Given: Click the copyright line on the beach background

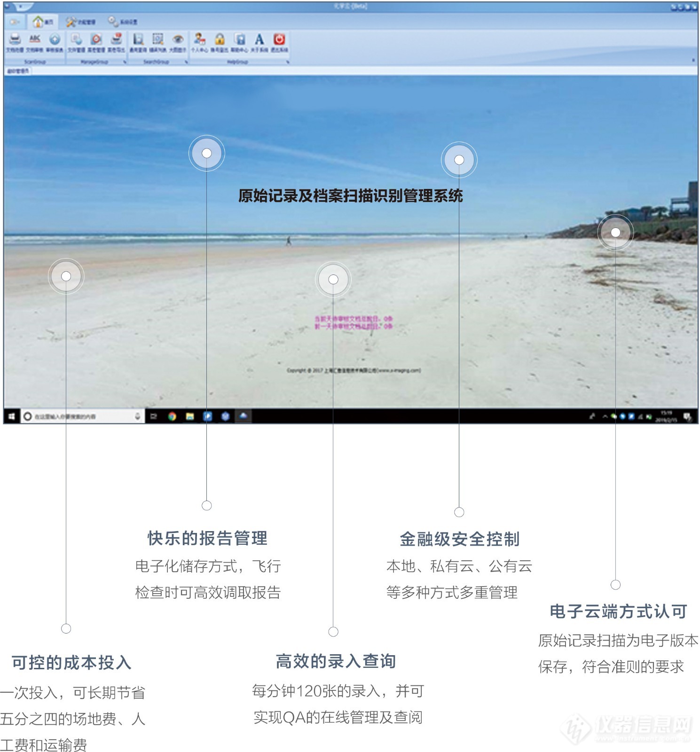Looking at the screenshot, I should click(x=354, y=370).
